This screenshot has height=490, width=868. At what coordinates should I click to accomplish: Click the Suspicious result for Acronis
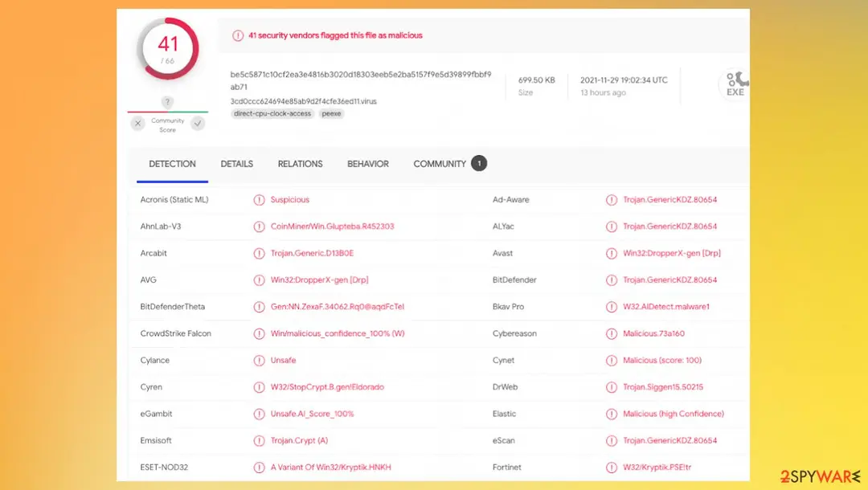(x=290, y=200)
